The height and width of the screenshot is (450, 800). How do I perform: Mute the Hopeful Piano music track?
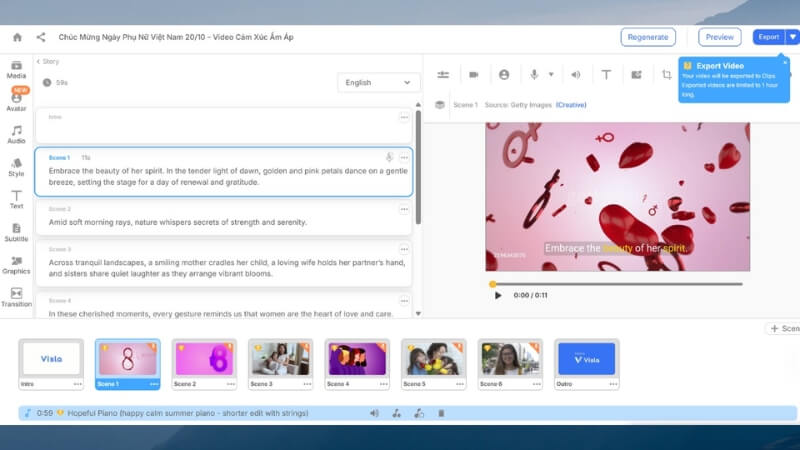(x=374, y=413)
